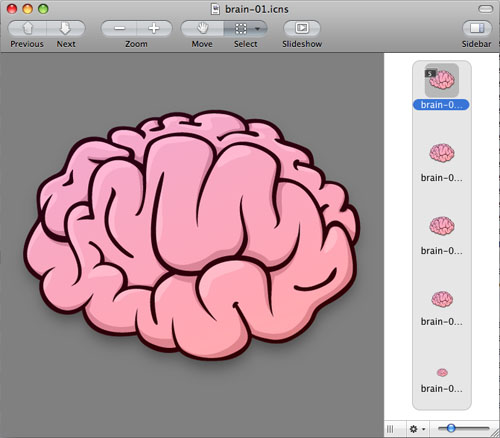Click the toolbar show/hide pill button

(485, 9)
